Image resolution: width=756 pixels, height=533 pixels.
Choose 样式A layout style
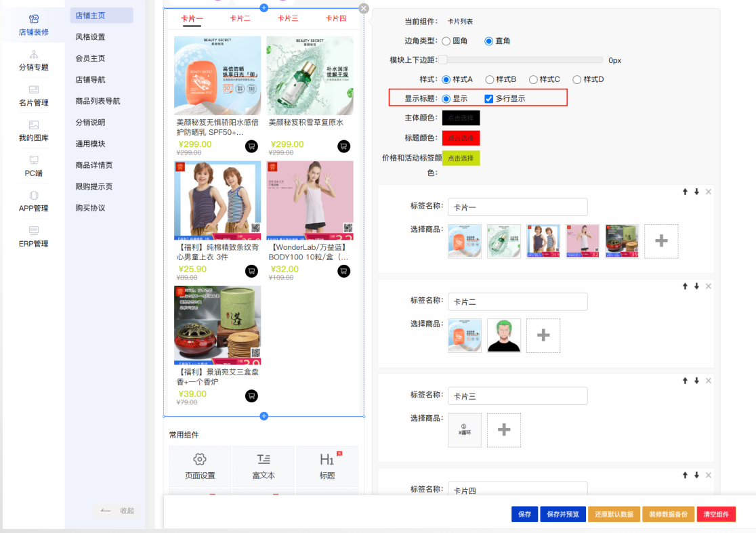pos(446,79)
